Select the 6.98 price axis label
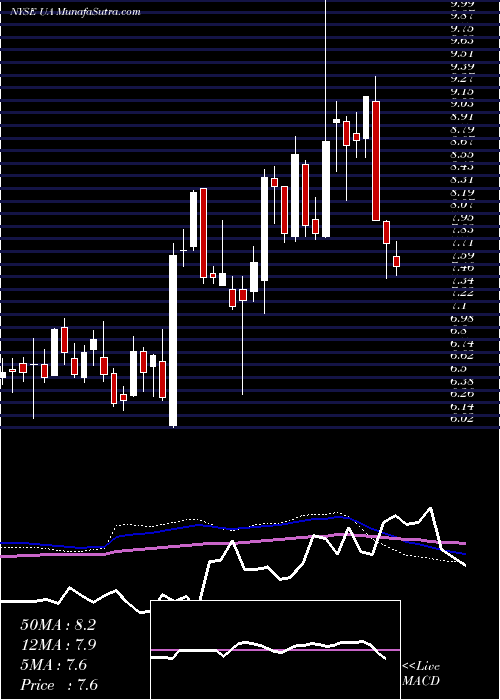The width and height of the screenshot is (500, 700). point(462,319)
